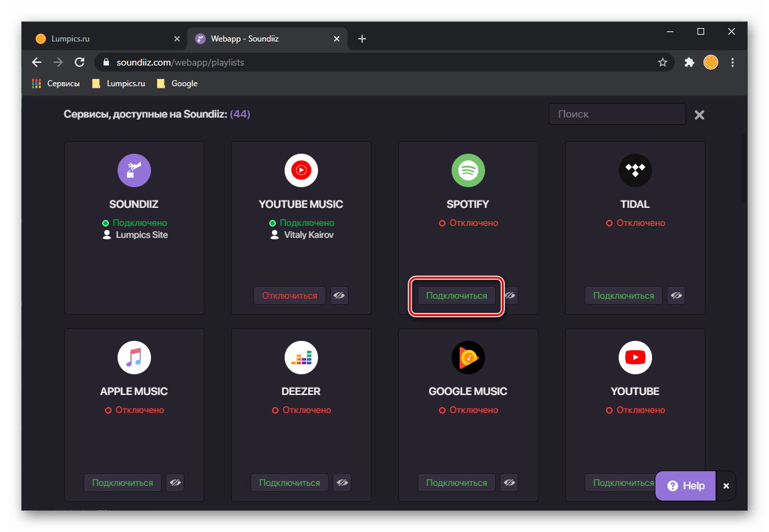Click Spotify's Отключено status label
The height and width of the screenshot is (532, 769).
pos(474,223)
